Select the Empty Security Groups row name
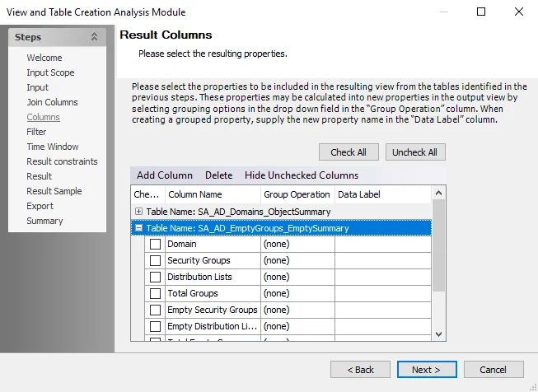 [x=213, y=310]
